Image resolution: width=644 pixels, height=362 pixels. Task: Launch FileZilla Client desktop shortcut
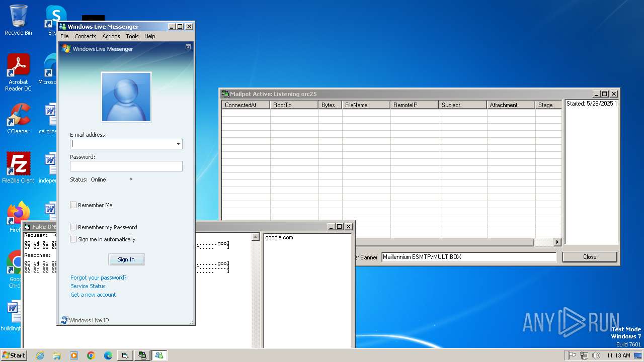(x=18, y=167)
